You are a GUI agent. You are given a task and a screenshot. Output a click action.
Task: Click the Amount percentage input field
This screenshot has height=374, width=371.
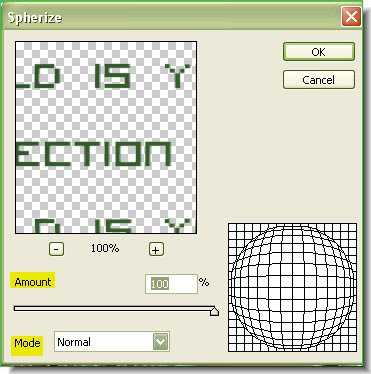pos(171,284)
